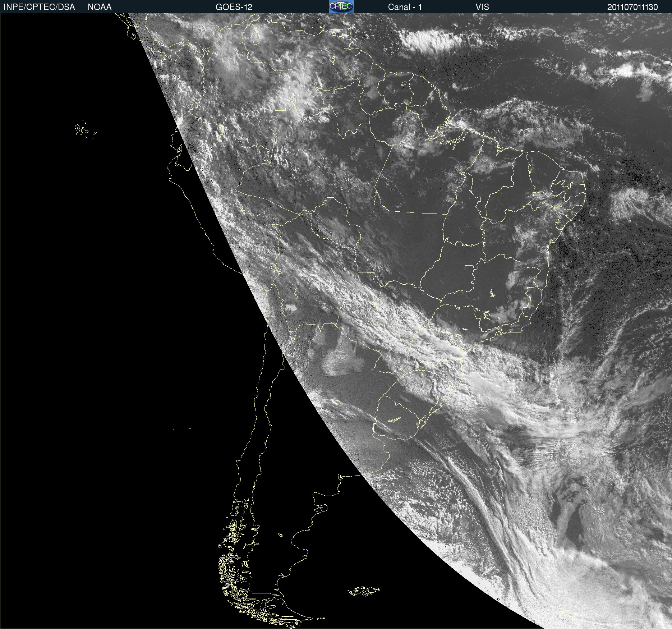This screenshot has height=629, width=672.
Task: Select the Canal - 1 label
Action: (x=405, y=7)
